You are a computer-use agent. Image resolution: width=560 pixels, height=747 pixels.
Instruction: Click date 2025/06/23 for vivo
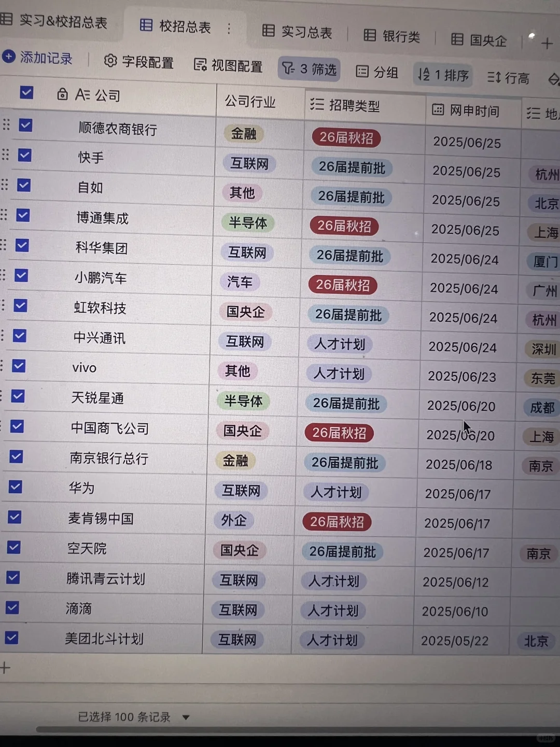462,377
